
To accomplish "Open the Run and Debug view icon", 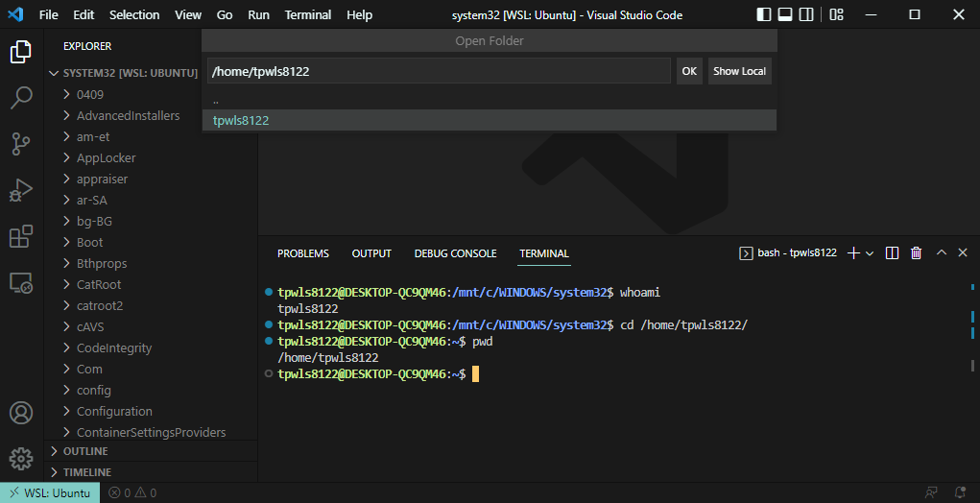I will coord(21,191).
